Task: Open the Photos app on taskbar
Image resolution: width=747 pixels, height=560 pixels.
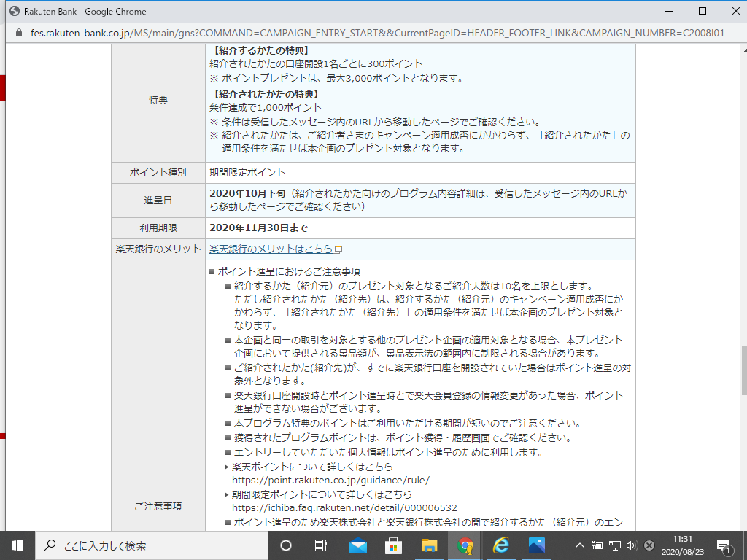Action: pos(536,545)
